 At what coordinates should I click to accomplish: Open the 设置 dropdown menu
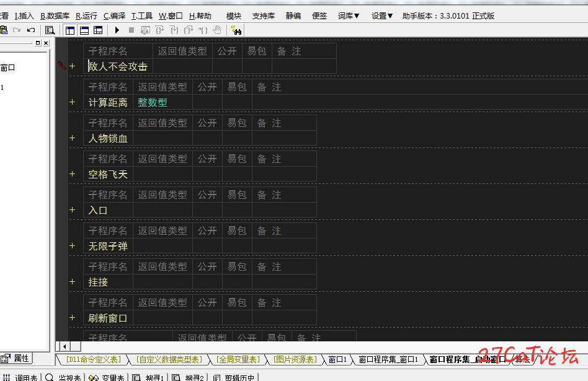[x=382, y=15]
